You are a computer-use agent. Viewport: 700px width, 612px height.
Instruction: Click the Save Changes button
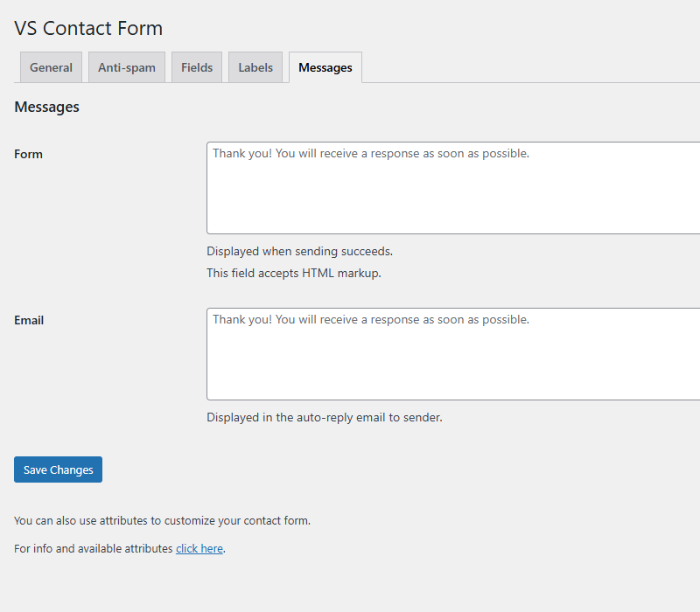[58, 469]
